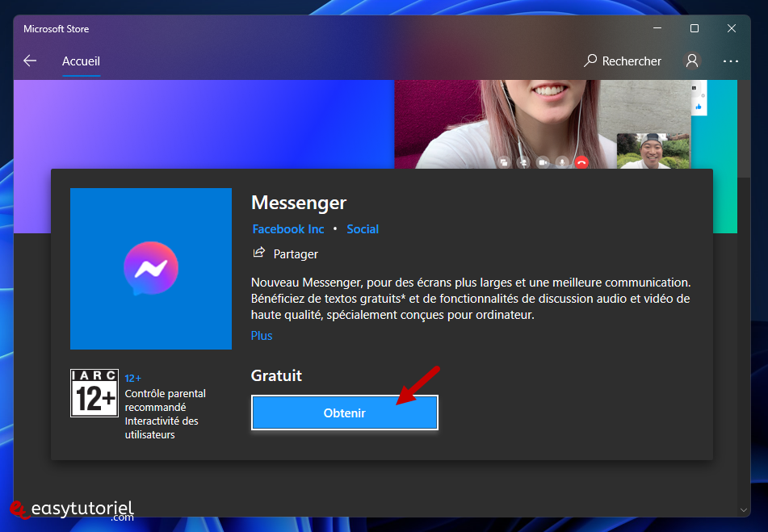This screenshot has width=768, height=532.
Task: Click the IARC 12+ rating badge
Action: tap(94, 393)
